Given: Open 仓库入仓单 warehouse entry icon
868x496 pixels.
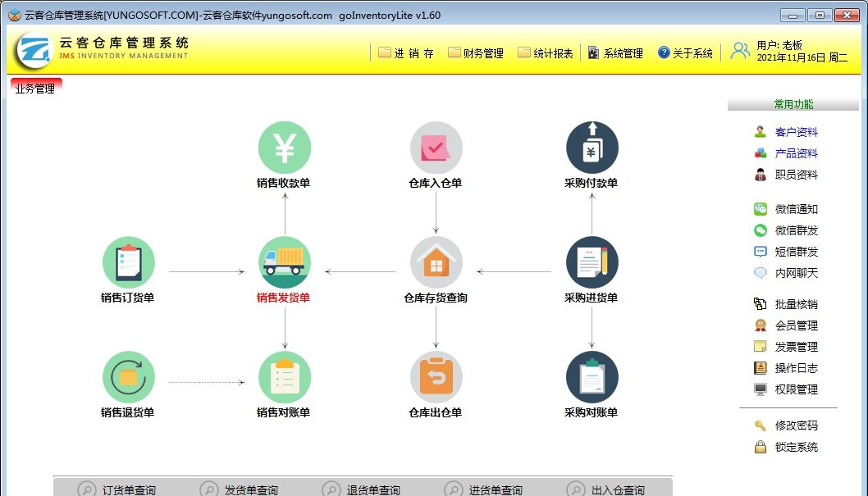Looking at the screenshot, I should 436,148.
